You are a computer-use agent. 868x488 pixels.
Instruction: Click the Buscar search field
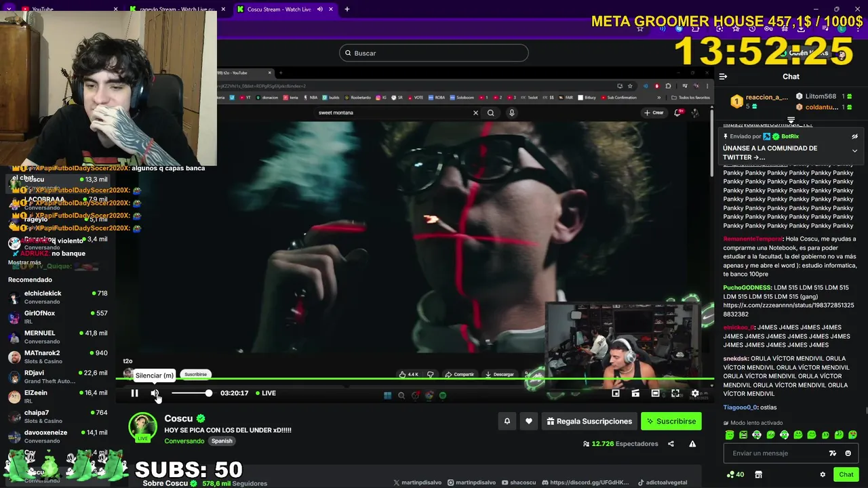coord(433,53)
